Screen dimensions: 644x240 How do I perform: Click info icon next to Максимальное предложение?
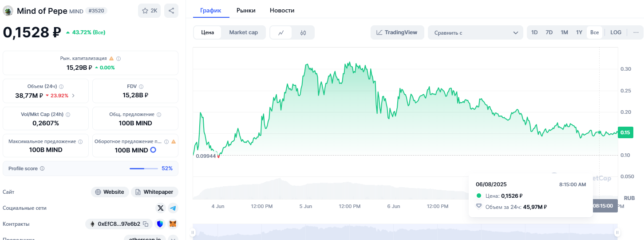pos(80,142)
